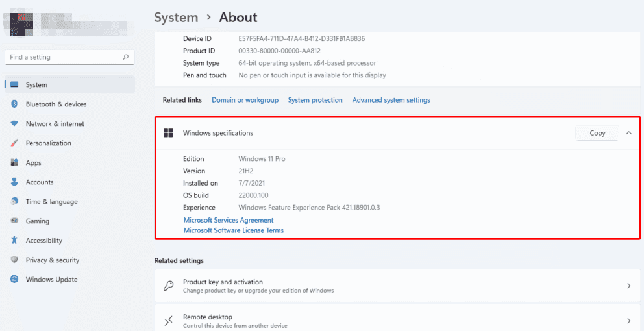Go to Gaming settings

[x=70, y=221]
